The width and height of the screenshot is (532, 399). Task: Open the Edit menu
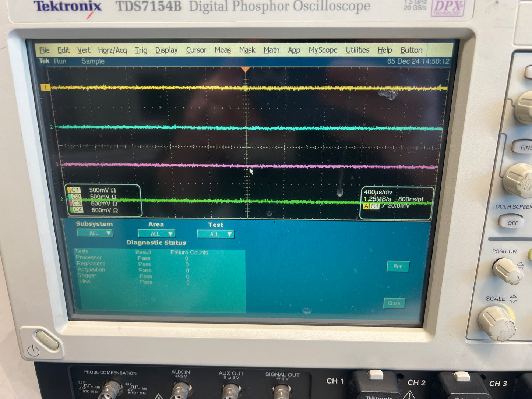pyautogui.click(x=63, y=50)
